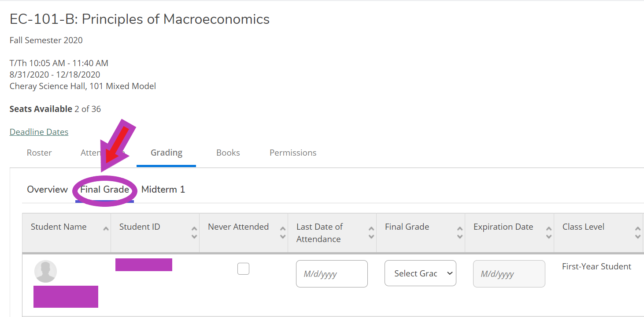Screen dimensions: 644x317
Task: Click the student avatar placeholder image
Action: click(x=46, y=271)
